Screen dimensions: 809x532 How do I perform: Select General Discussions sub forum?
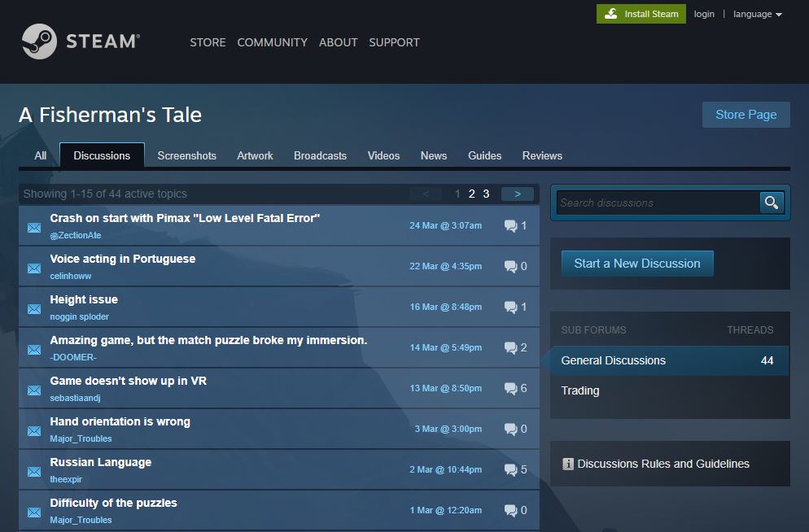(x=670, y=360)
